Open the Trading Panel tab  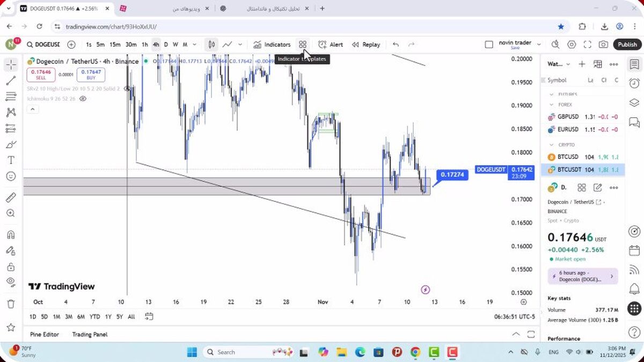click(x=90, y=334)
